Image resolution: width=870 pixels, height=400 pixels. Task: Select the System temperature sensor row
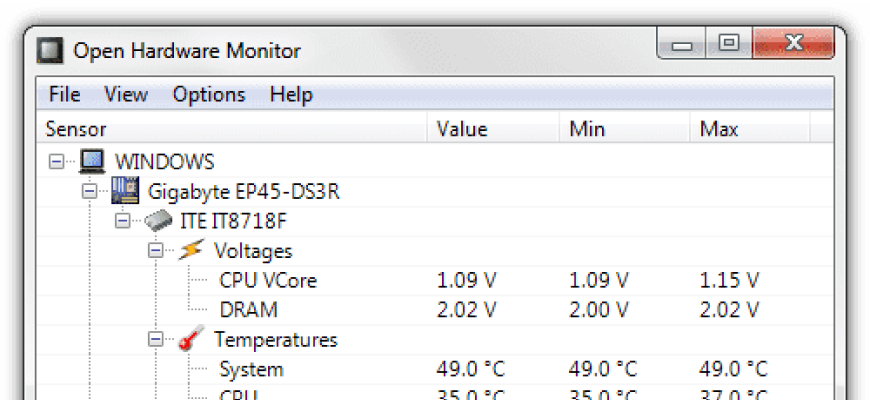pyautogui.click(x=435, y=369)
